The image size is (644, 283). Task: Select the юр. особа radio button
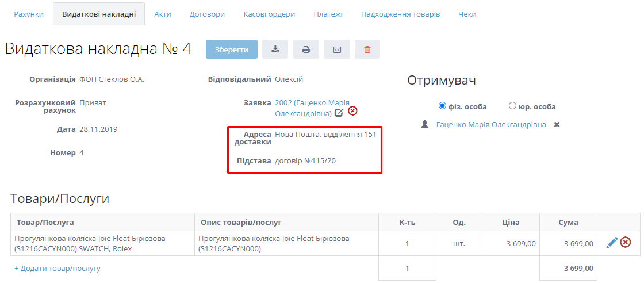[512, 106]
